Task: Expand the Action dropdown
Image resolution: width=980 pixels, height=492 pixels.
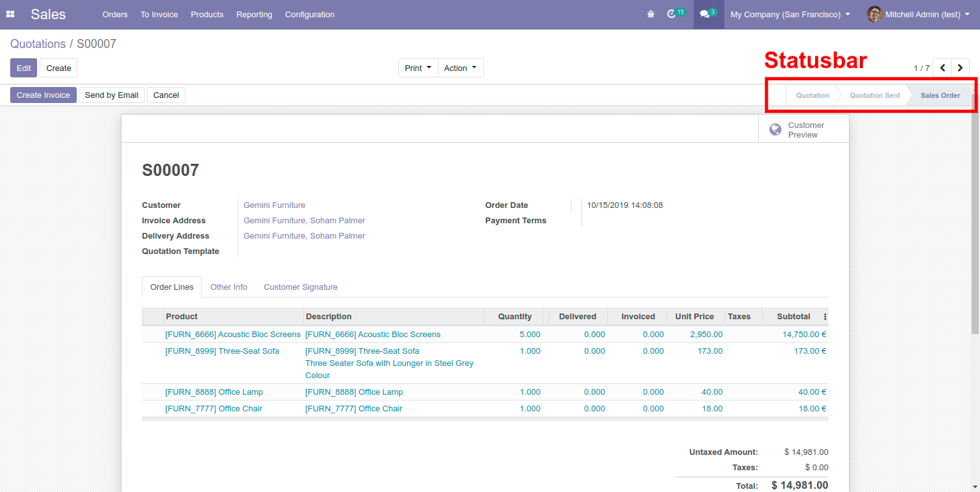Action: click(460, 68)
